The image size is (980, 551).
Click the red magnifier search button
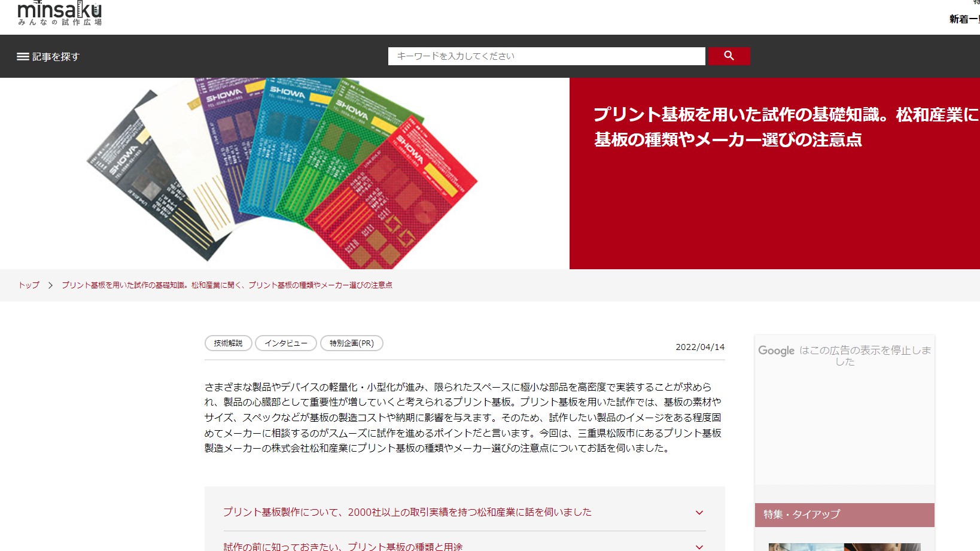[x=729, y=56]
